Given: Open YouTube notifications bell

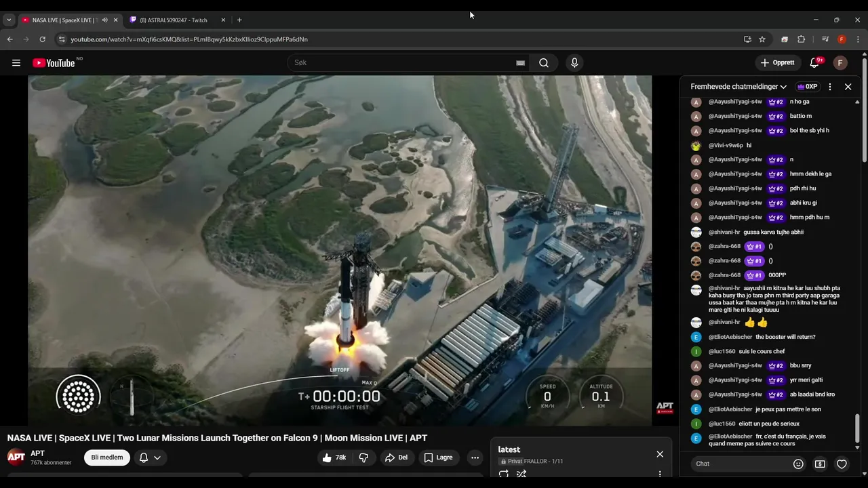Looking at the screenshot, I should coord(815,63).
